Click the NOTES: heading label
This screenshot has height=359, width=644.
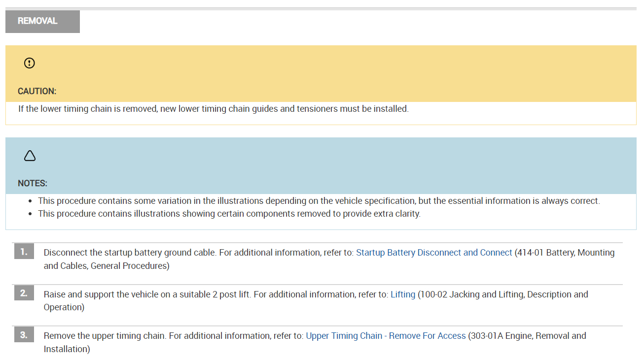(33, 183)
